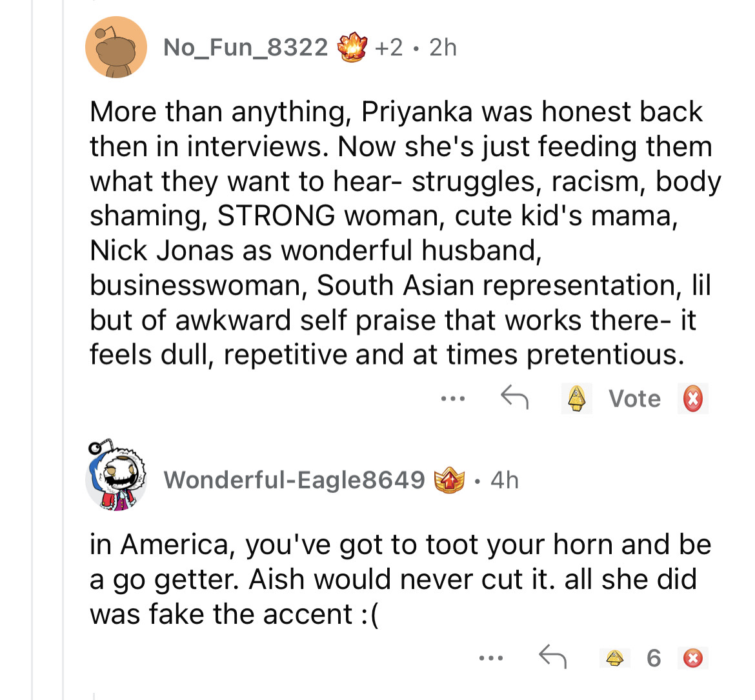Open No_Fun_8322's profile avatar
This screenshot has height=700, width=755.
(116, 48)
